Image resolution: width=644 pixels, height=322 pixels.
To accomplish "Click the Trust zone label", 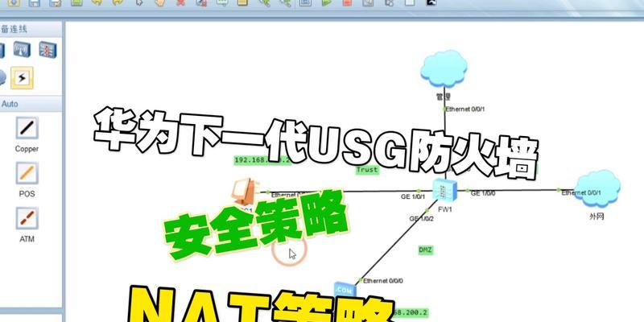I will 367,170.
